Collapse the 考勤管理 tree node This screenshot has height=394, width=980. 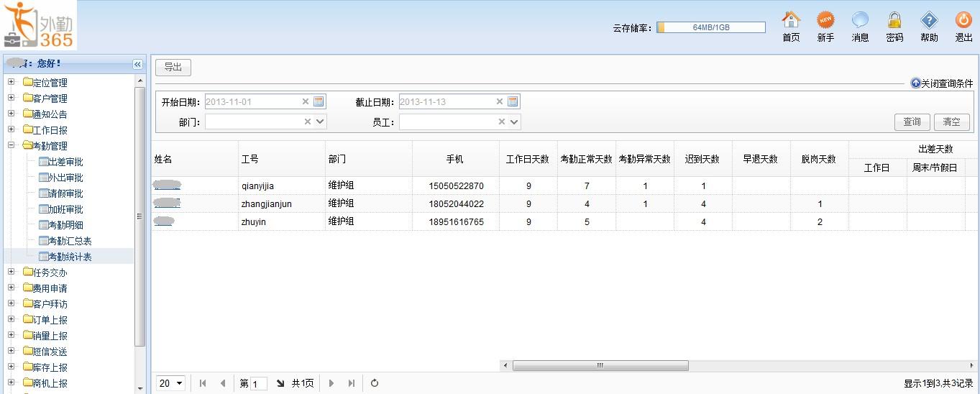[x=11, y=145]
